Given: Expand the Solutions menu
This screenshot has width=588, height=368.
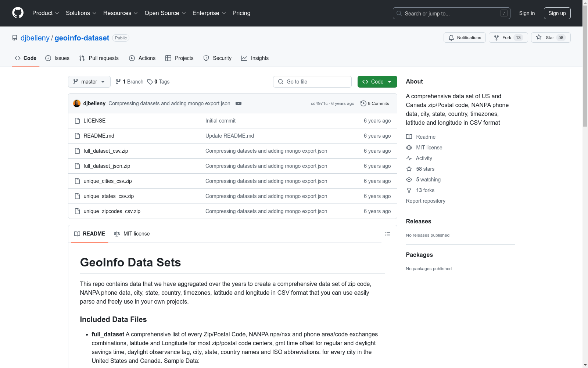Looking at the screenshot, I should tap(81, 13).
